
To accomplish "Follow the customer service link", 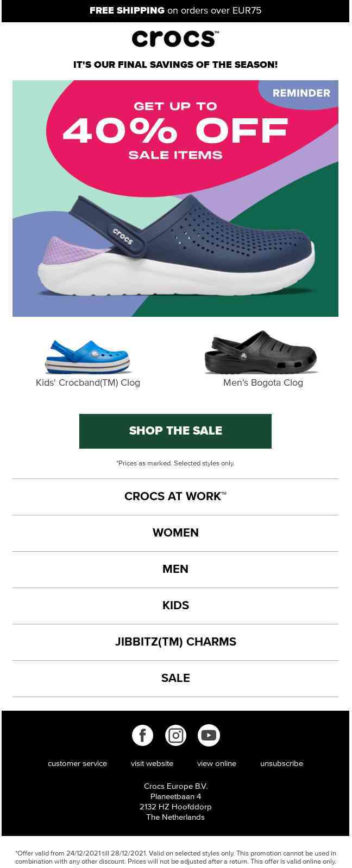I will [x=77, y=763].
